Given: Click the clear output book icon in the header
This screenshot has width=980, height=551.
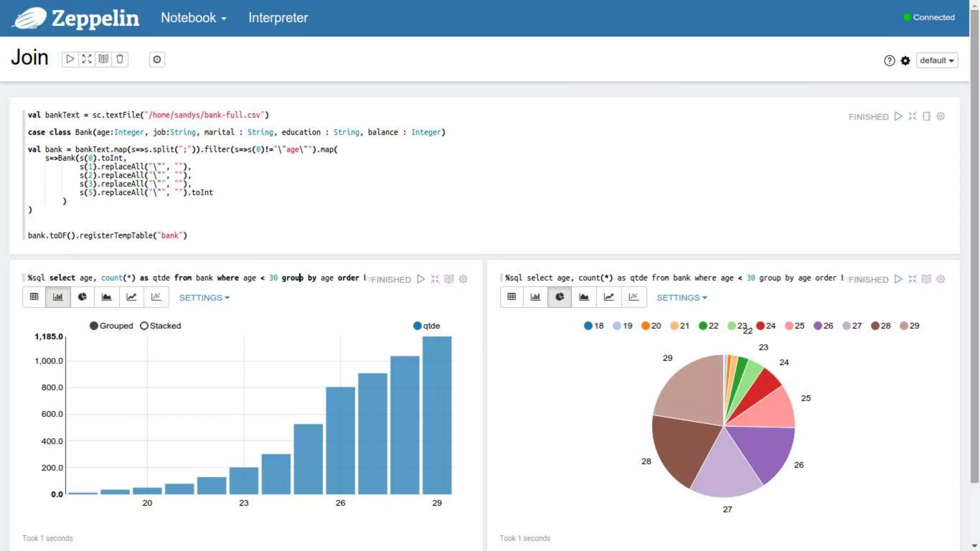Looking at the screenshot, I should [x=103, y=59].
